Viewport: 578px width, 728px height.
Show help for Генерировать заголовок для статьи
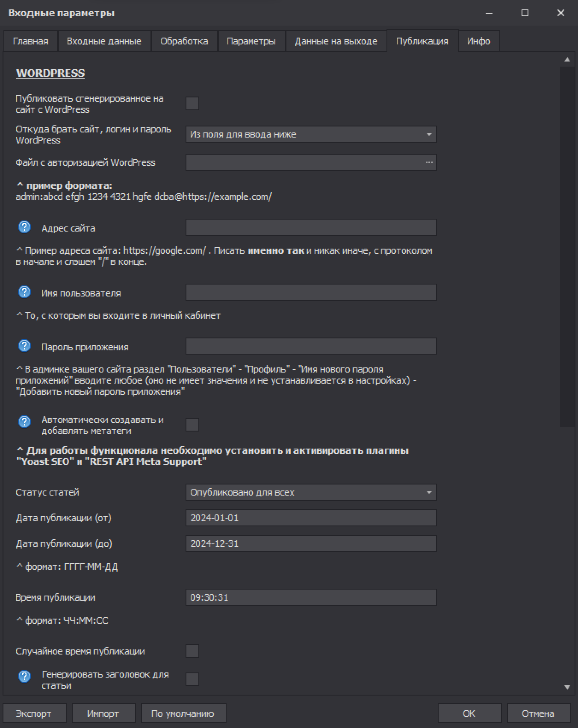coord(24,676)
